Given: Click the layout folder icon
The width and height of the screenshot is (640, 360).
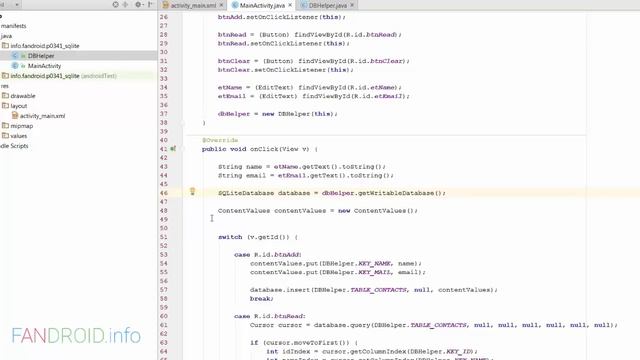Looking at the screenshot, I should tap(5, 106).
